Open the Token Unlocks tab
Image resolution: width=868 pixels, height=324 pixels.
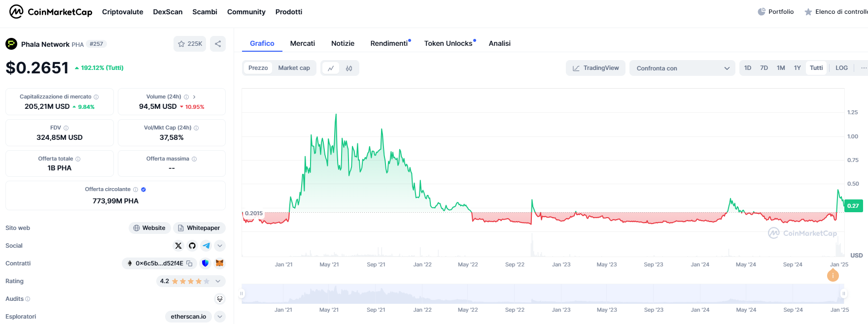click(x=448, y=43)
